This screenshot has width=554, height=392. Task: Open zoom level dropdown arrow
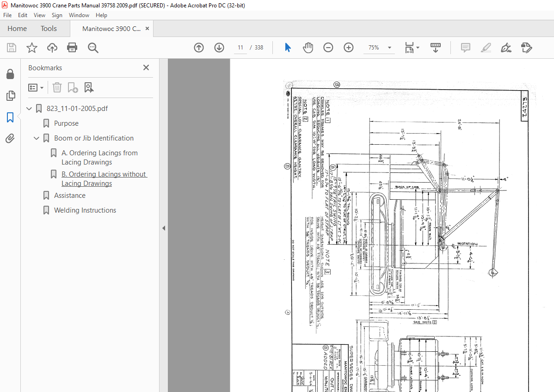coord(389,48)
